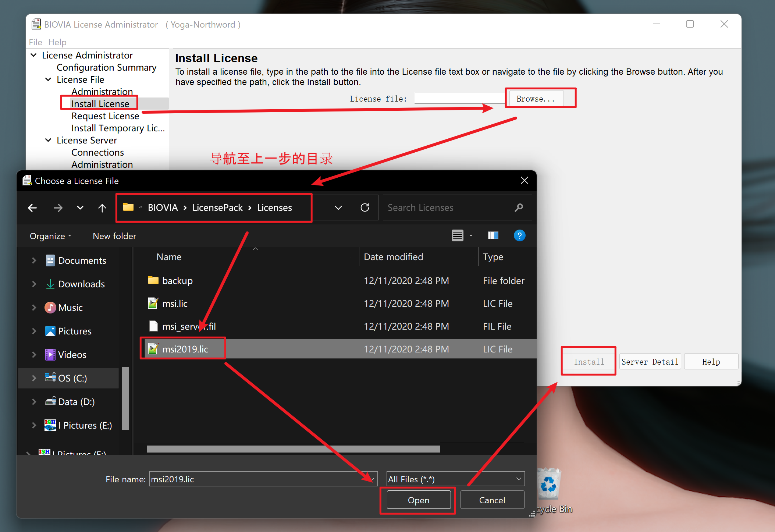Open the Organize menu

(50, 236)
